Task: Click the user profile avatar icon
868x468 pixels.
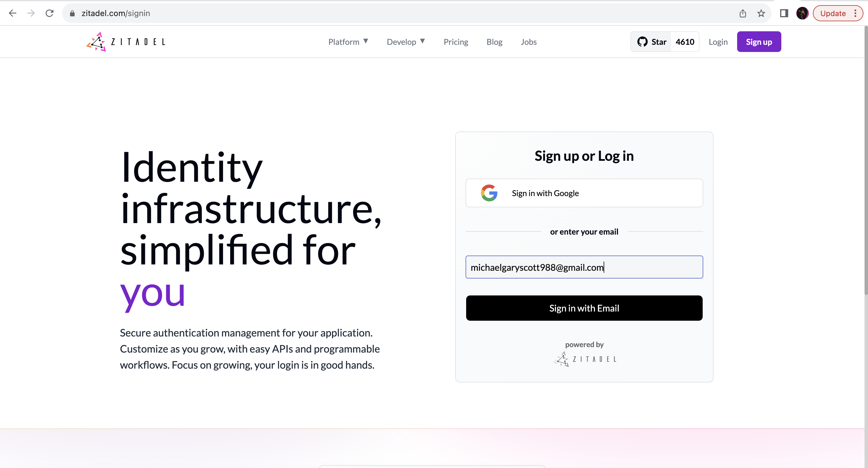Action: click(x=802, y=13)
